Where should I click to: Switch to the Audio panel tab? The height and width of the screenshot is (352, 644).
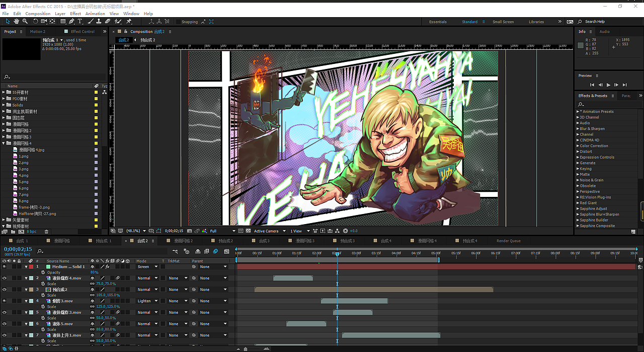(604, 31)
